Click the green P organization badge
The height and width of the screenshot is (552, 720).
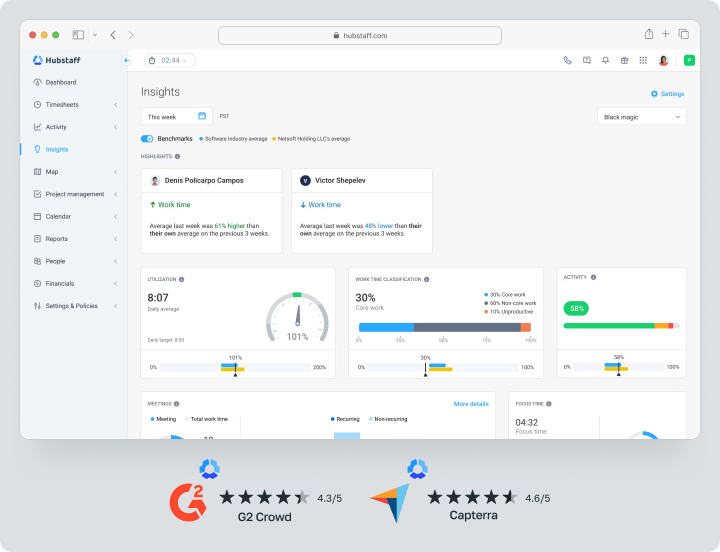pos(689,60)
